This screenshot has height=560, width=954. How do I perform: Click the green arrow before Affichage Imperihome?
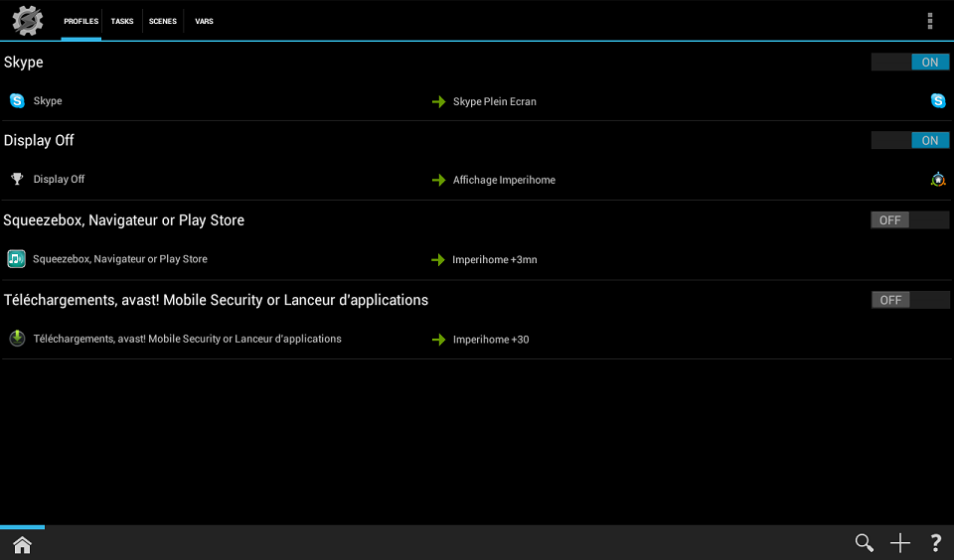(438, 180)
